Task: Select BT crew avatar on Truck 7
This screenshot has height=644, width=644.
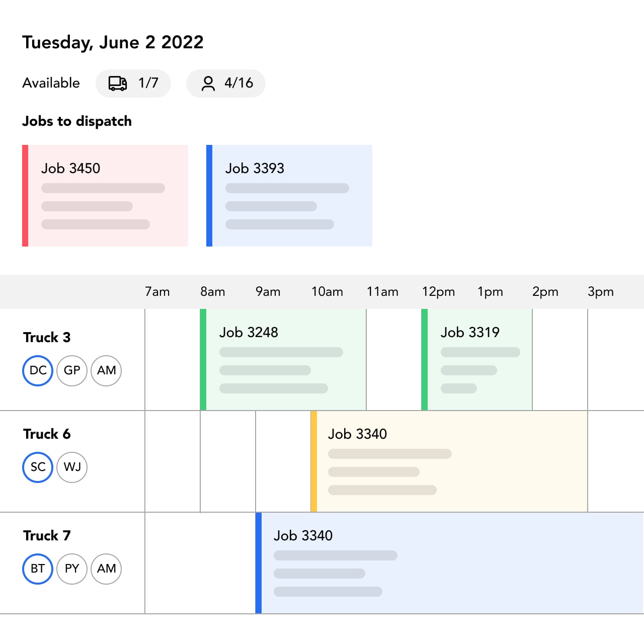Action: pyautogui.click(x=38, y=569)
